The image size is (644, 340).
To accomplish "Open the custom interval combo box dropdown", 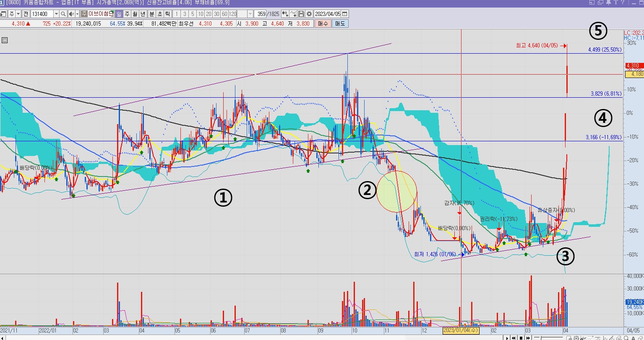I will (x=250, y=14).
